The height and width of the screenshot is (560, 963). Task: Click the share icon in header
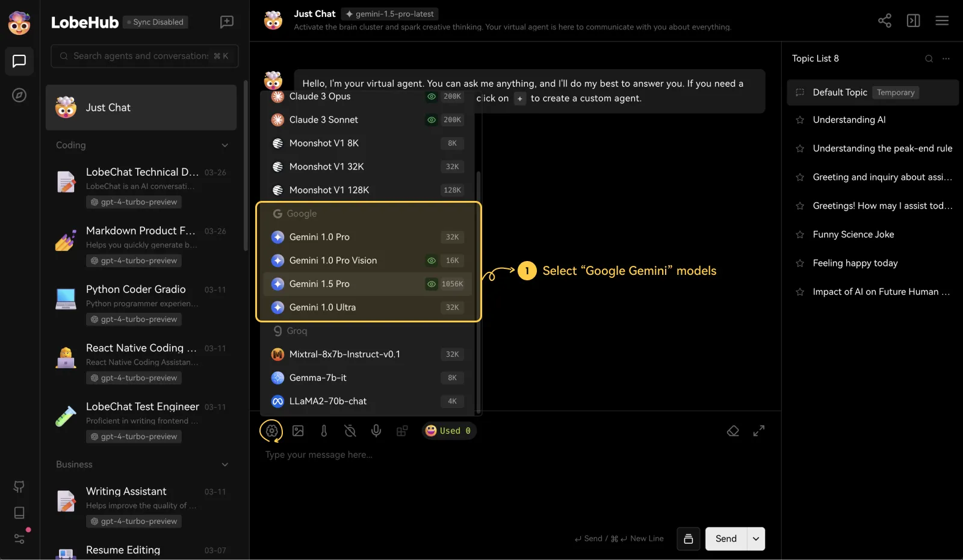pos(885,20)
